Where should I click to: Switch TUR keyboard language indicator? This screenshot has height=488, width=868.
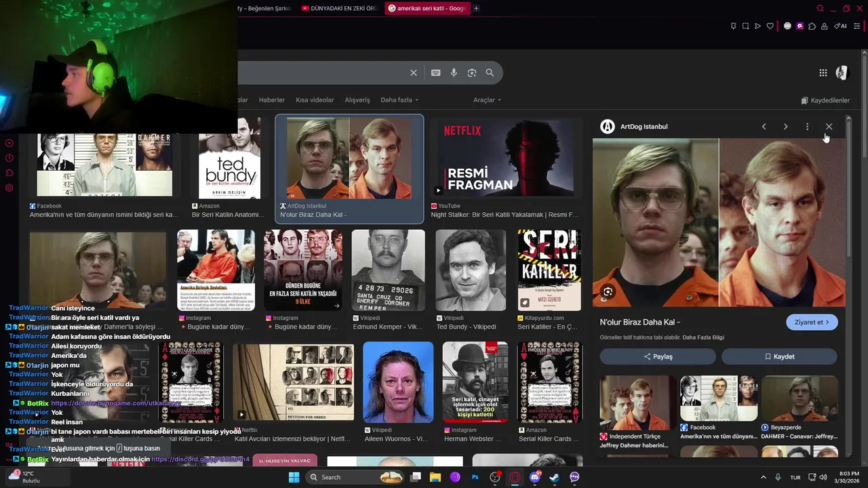point(795,477)
